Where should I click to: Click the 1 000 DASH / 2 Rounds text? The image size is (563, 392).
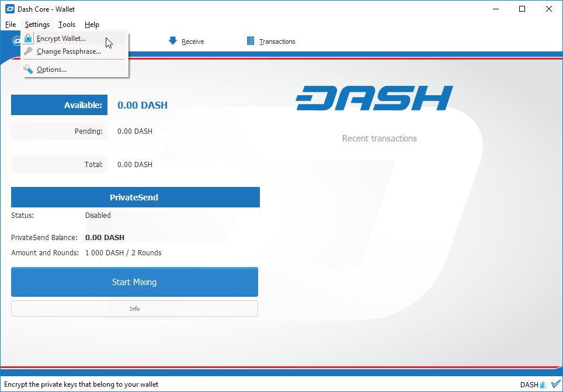[x=123, y=252]
